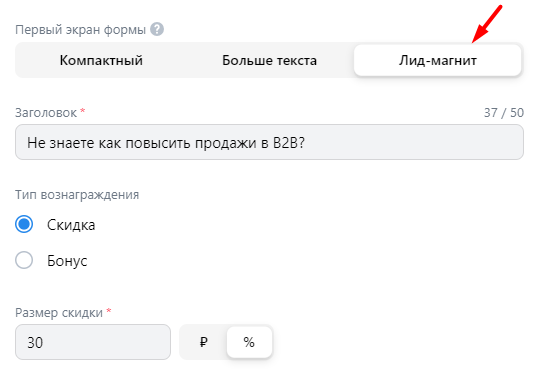540x371 pixels.
Task: Click the 37 / 50 character counter
Action: pyautogui.click(x=504, y=113)
